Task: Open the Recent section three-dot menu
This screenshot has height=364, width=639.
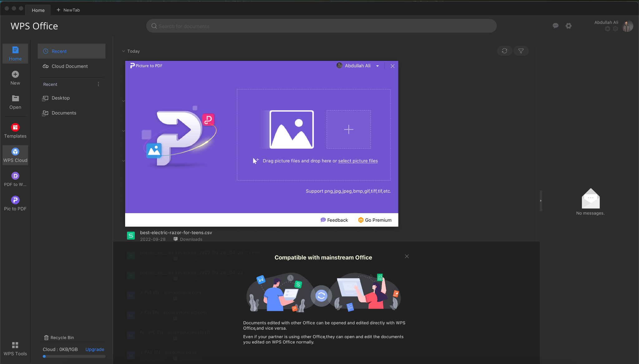Action: point(98,84)
